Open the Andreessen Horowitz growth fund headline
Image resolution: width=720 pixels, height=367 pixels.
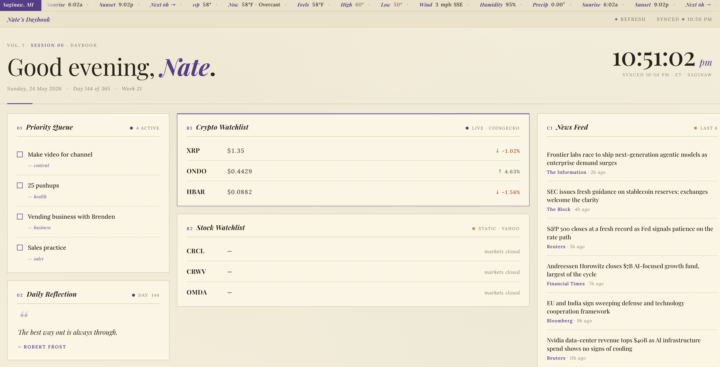click(x=623, y=270)
